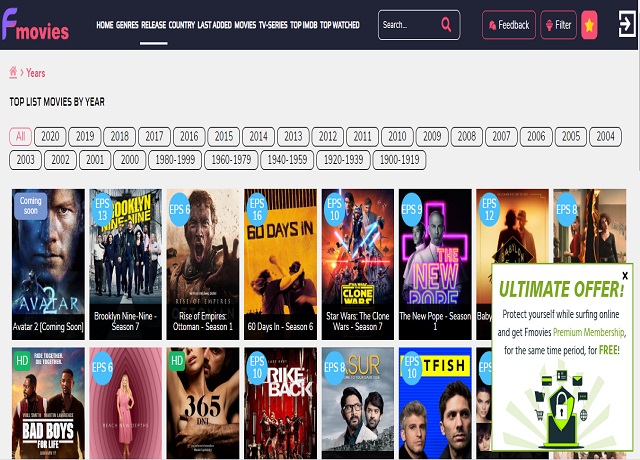640x460 pixels.
Task: Click the login arrow icon
Action: (626, 25)
